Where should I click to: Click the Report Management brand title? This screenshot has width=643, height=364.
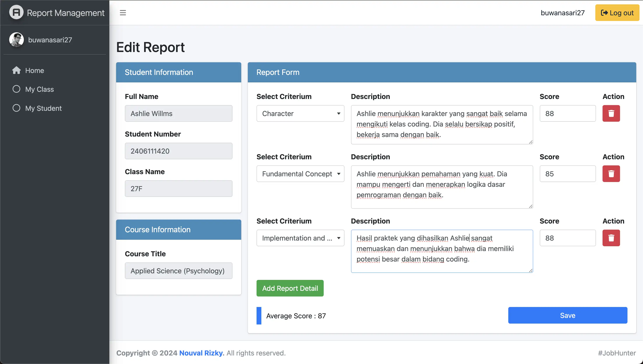[66, 13]
